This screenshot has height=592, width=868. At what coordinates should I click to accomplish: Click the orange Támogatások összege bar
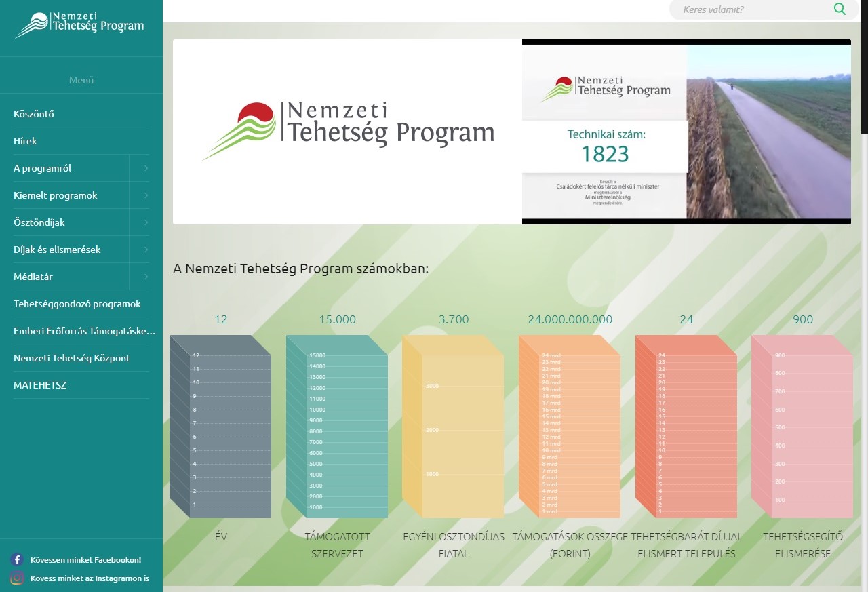tap(570, 427)
